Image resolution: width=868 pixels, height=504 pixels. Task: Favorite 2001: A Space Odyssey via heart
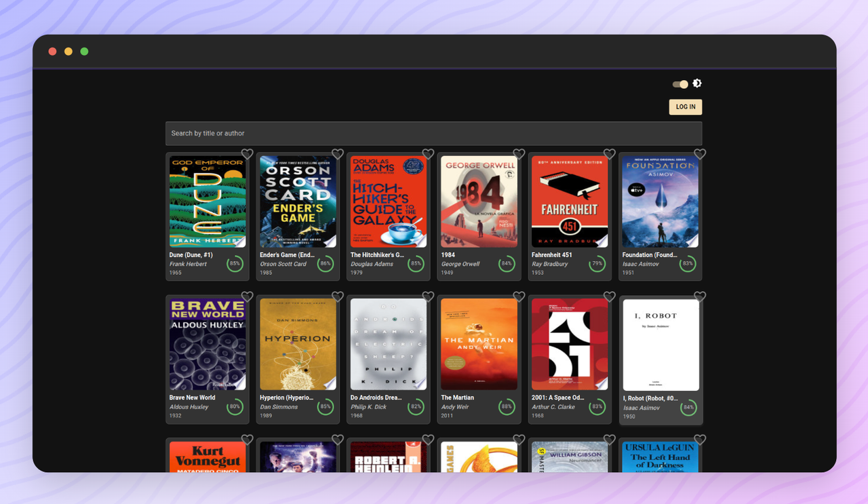(610, 296)
